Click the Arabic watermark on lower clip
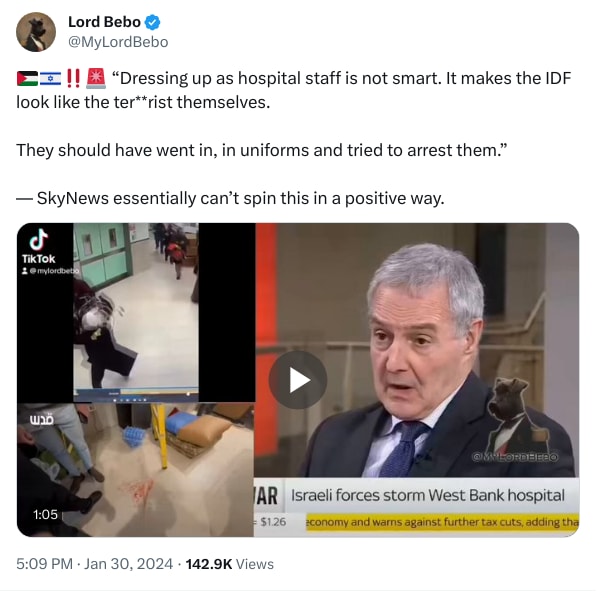 (x=42, y=420)
